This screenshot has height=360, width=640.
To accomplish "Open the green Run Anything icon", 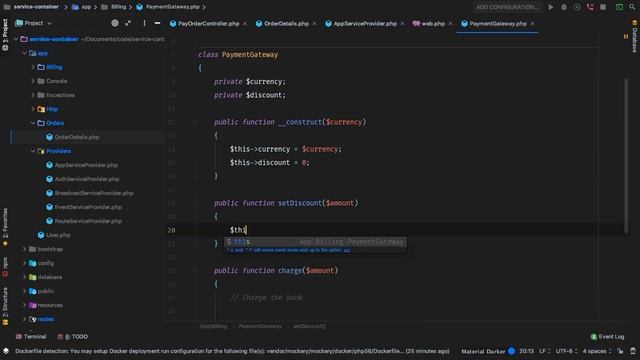I will [619, 7].
